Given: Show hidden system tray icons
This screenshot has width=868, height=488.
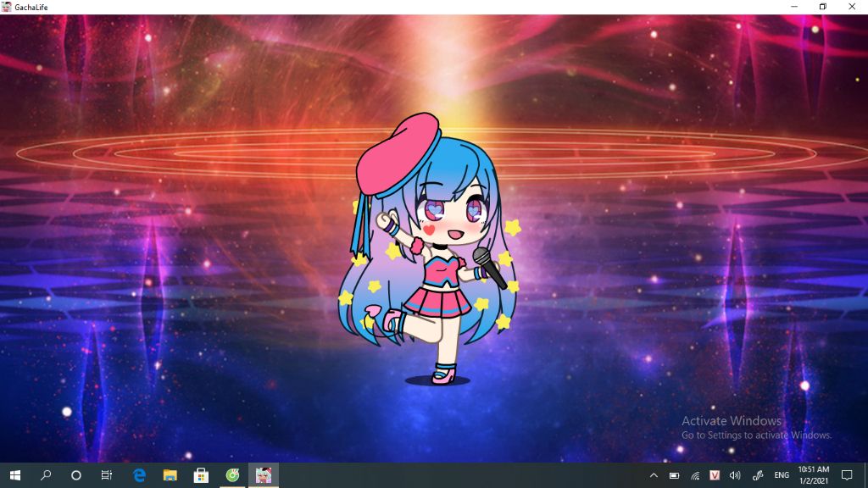Looking at the screenshot, I should [x=654, y=475].
